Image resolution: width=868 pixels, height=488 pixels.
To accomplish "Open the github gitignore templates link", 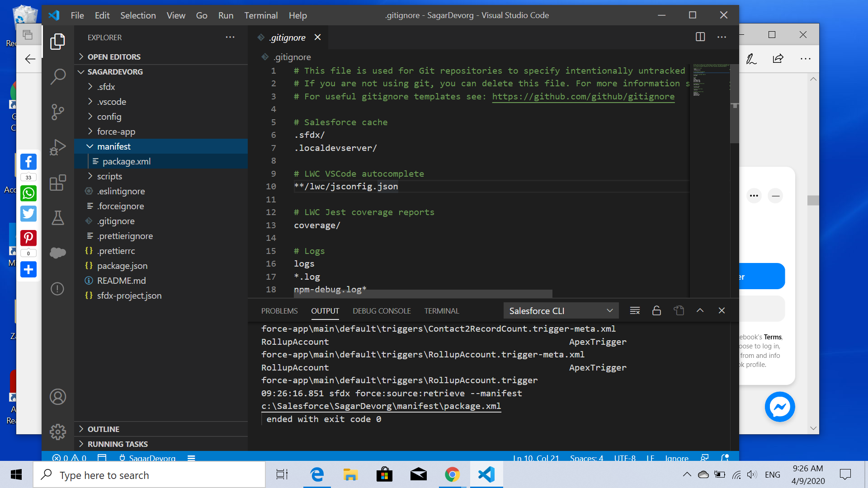I will pos(583,96).
